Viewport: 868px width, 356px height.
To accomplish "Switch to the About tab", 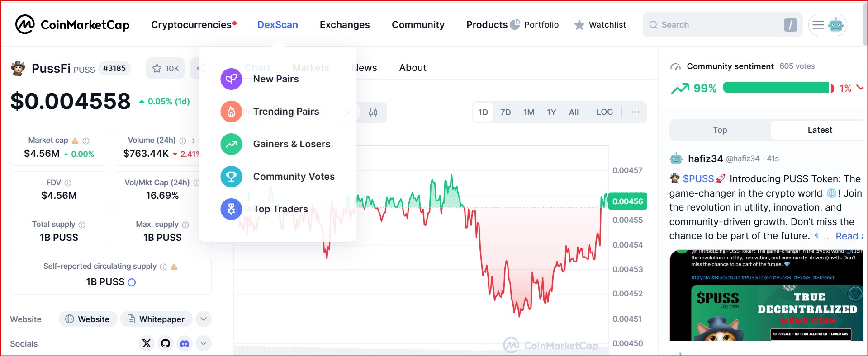I will [413, 68].
